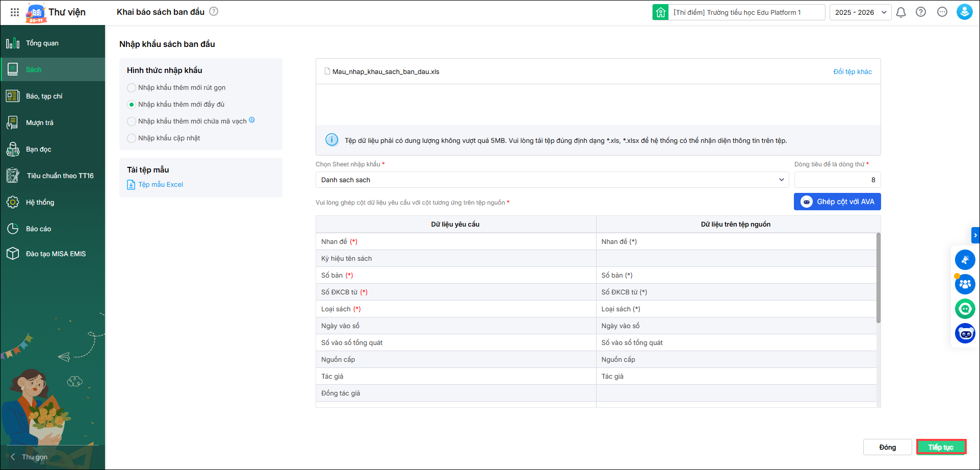Open the 'Danh sach sach' sheet dropdown
The width and height of the screenshot is (980, 470).
552,180
